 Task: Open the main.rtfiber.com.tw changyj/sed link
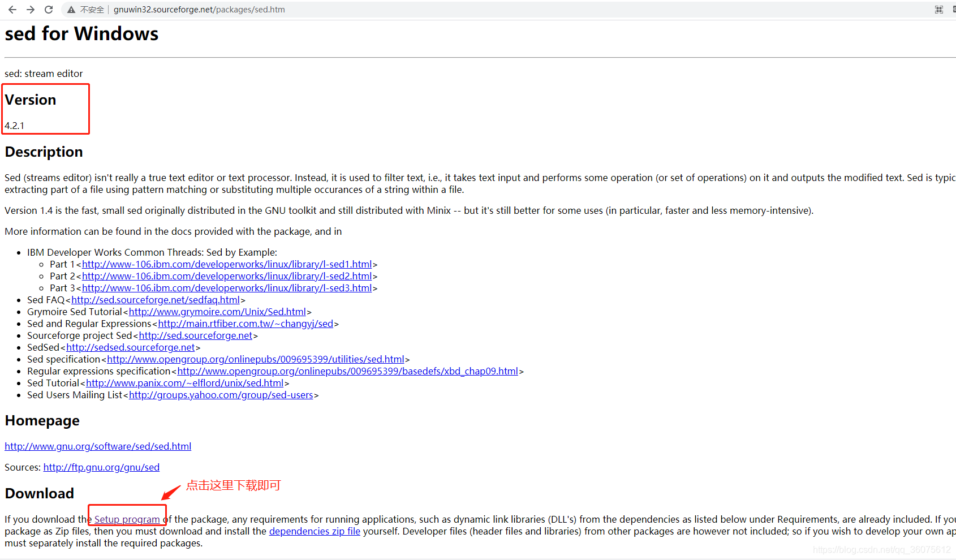tap(246, 324)
